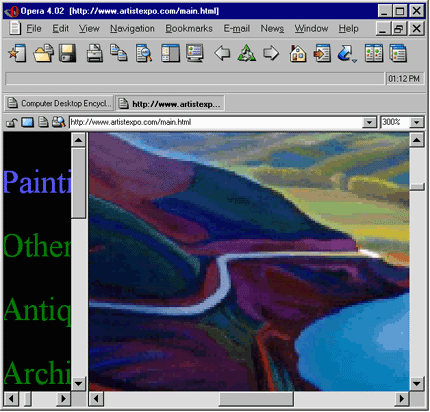
Task: Toggle image loading blue picture icon
Action: click(27, 122)
